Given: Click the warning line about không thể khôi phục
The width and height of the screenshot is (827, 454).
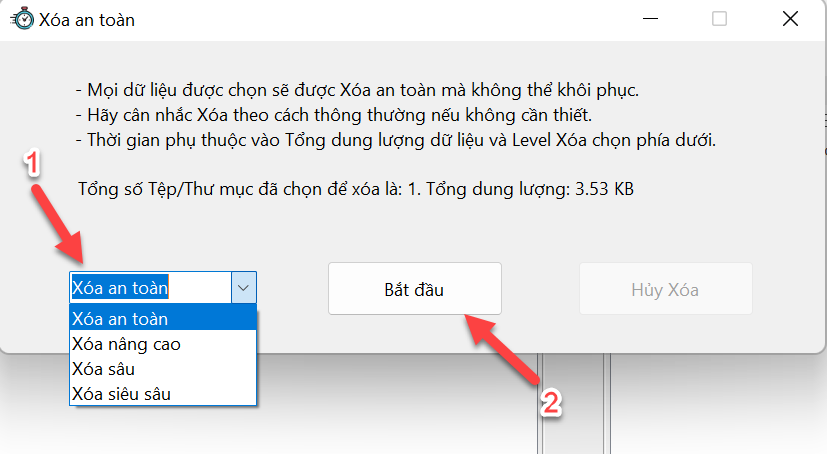Looking at the screenshot, I should coord(357,90).
